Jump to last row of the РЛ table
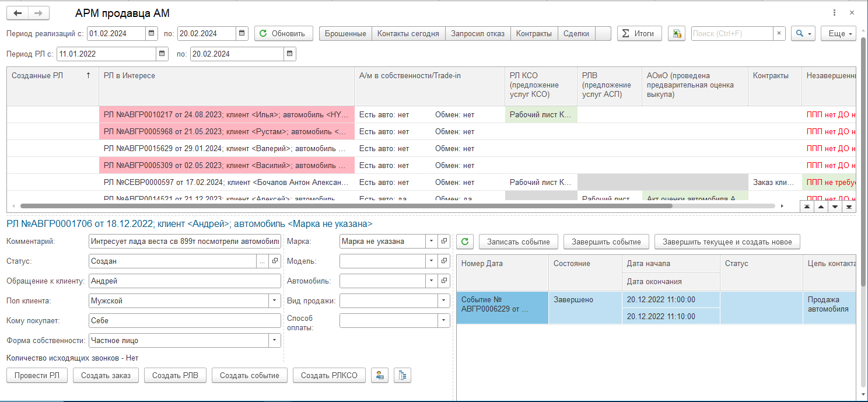This screenshot has width=868, height=402. pos(849,207)
